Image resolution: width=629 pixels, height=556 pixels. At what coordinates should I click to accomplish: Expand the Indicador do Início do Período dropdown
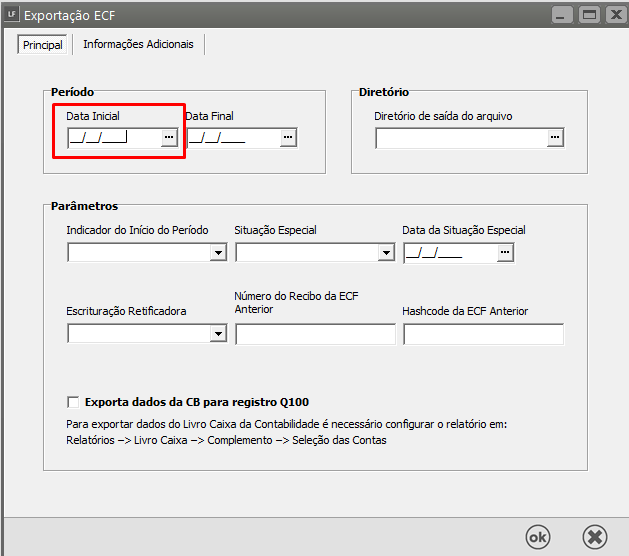pos(218,253)
